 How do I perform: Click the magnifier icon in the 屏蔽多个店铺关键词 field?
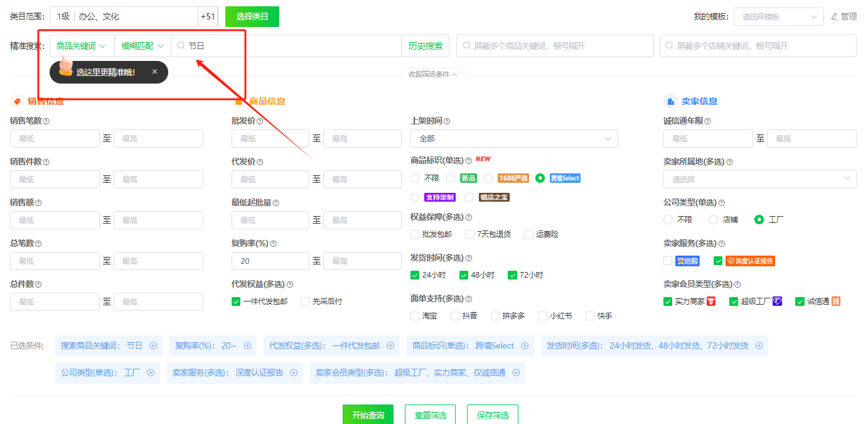point(671,45)
